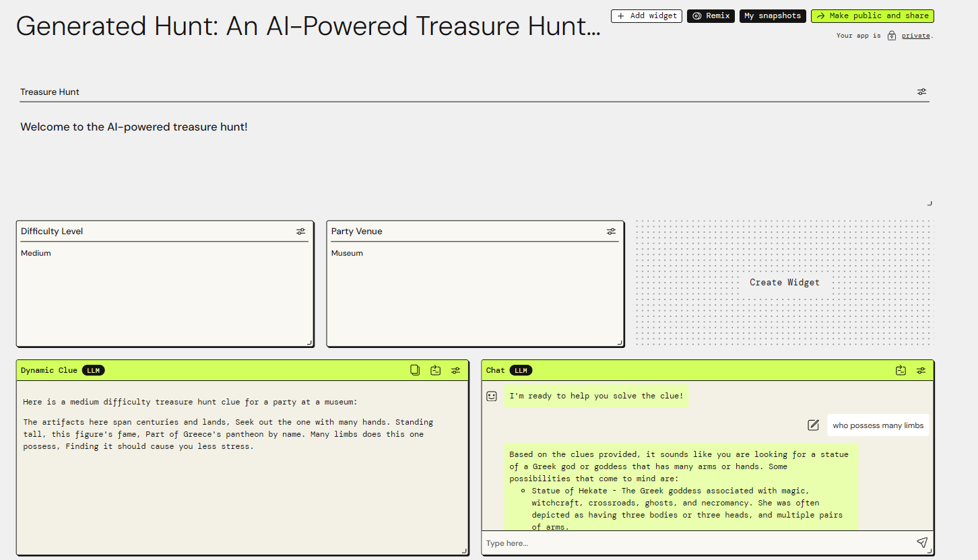Click the "Museum" venue value
This screenshot has height=560, width=978.
347,253
